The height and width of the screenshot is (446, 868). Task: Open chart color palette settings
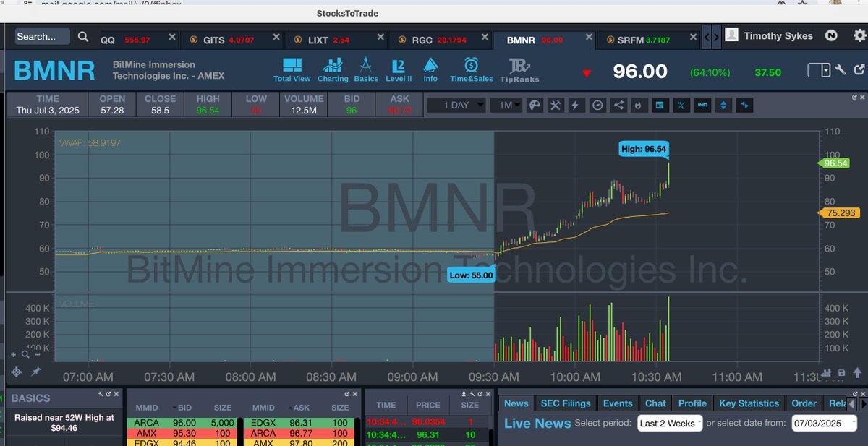click(x=535, y=105)
